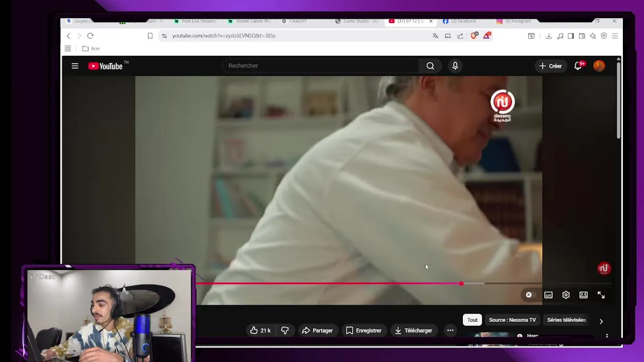Open the Créer menu
This screenshot has height=362, width=644.
[x=550, y=66]
